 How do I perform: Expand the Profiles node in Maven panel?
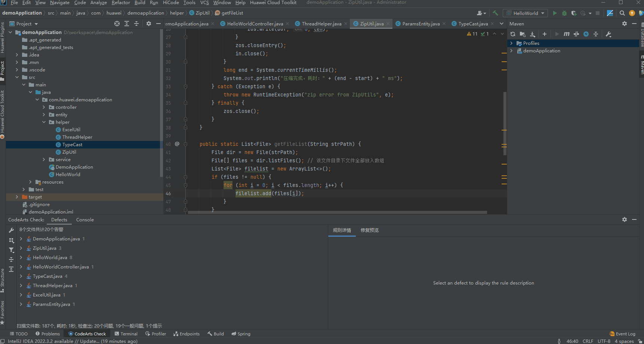[511, 43]
